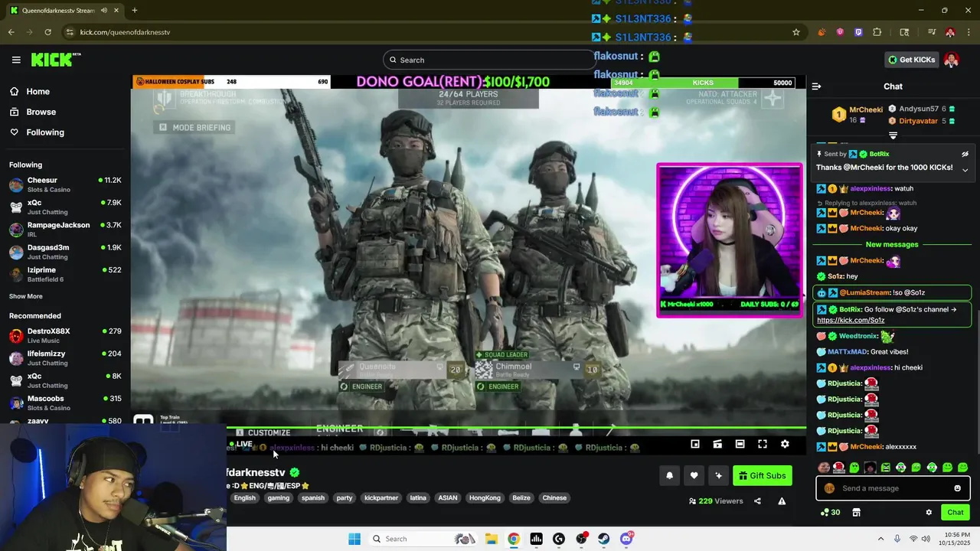Click streamer webcam overlay thumbnail
The width and height of the screenshot is (980, 551).
tap(730, 240)
